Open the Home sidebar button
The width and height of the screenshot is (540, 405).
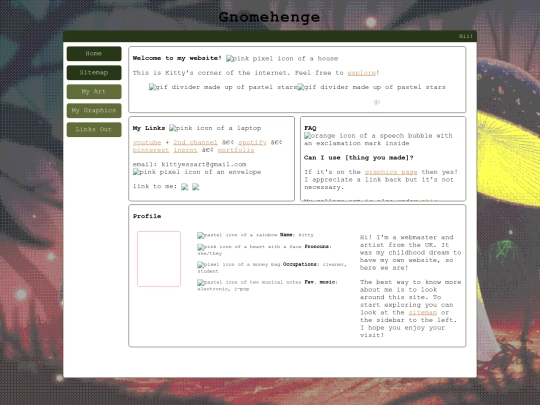pos(94,54)
